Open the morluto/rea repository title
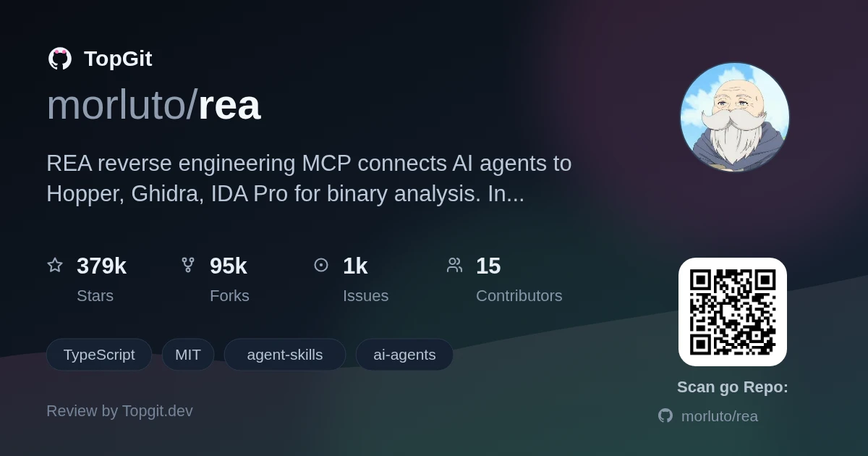868x456 pixels. pos(153,105)
